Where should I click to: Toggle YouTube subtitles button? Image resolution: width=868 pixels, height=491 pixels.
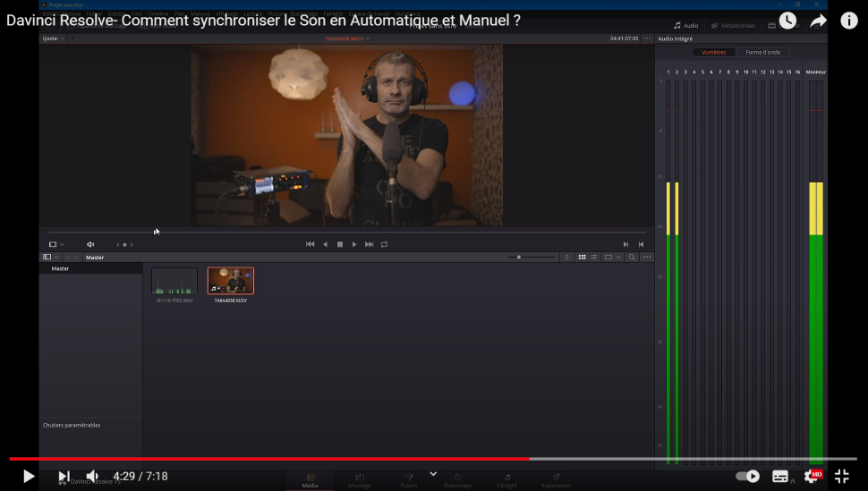(x=780, y=476)
